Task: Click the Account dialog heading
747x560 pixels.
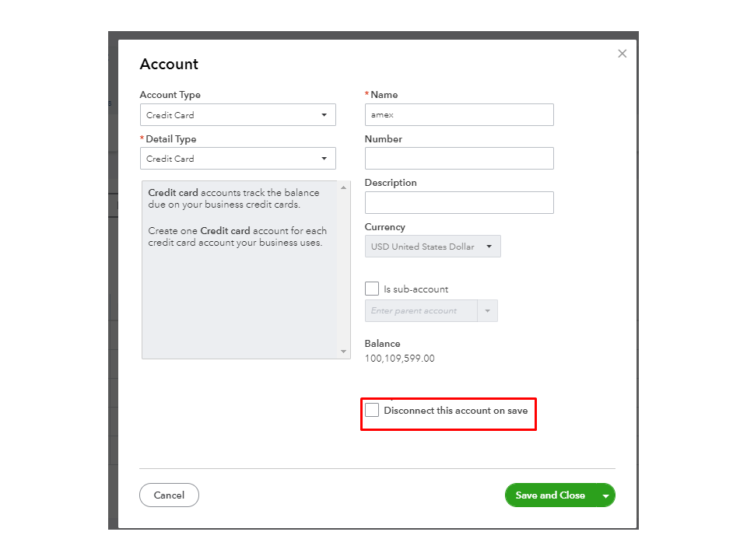Action: (169, 65)
